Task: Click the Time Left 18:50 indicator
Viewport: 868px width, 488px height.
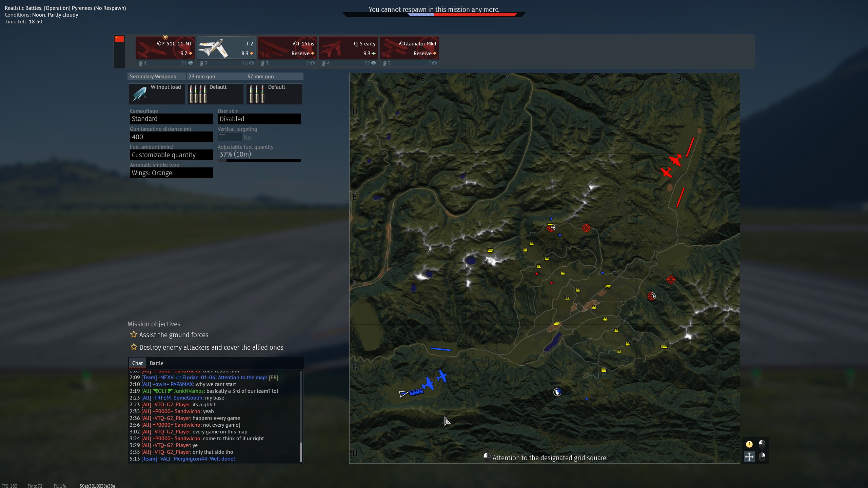Action: pyautogui.click(x=23, y=22)
